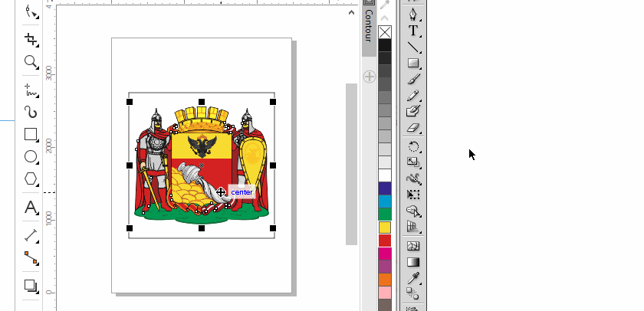This screenshot has width=644, height=311.
Task: Select the Crop tool
Action: click(x=31, y=39)
